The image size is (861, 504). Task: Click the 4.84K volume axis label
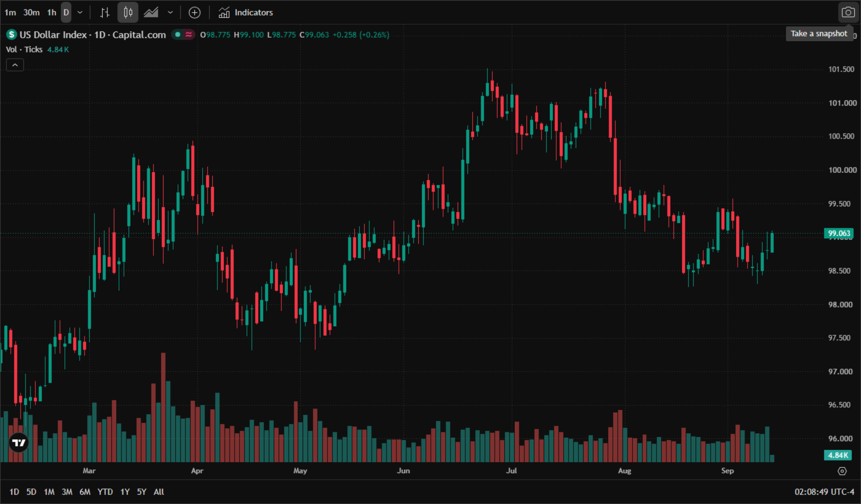838,455
